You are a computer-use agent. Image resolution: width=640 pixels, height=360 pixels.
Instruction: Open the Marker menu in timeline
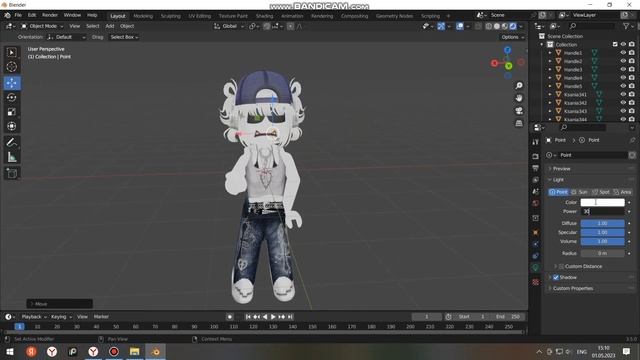101,317
